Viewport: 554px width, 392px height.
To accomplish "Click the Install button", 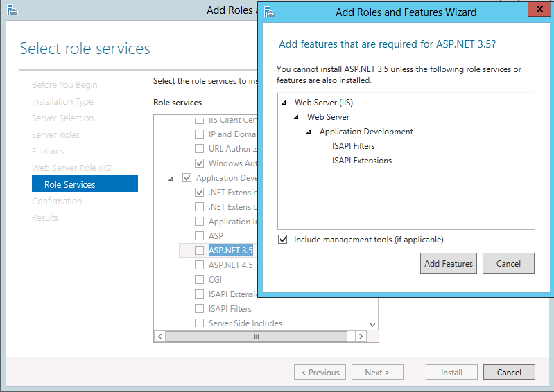I will 451,372.
